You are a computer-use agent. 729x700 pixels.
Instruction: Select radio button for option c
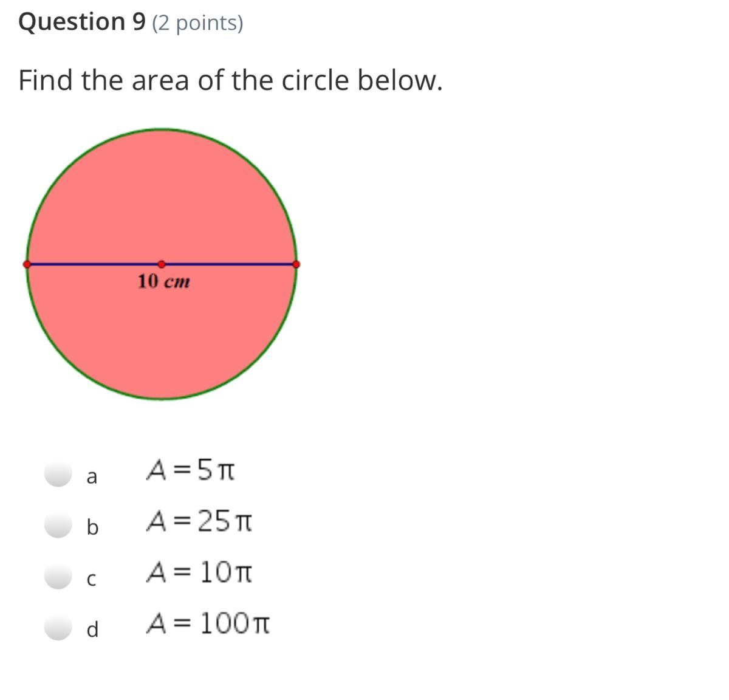[58, 576]
